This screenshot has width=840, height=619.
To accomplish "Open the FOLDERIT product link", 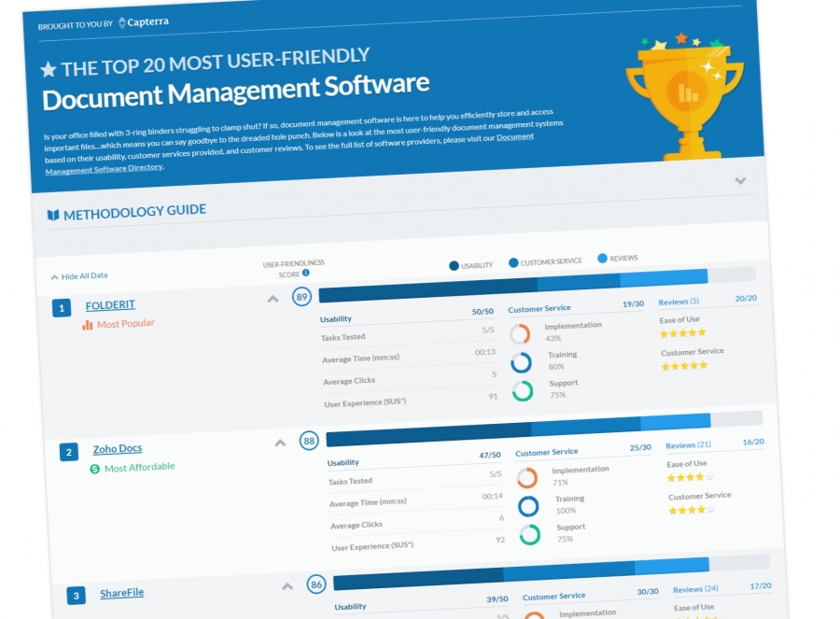I will 110,305.
